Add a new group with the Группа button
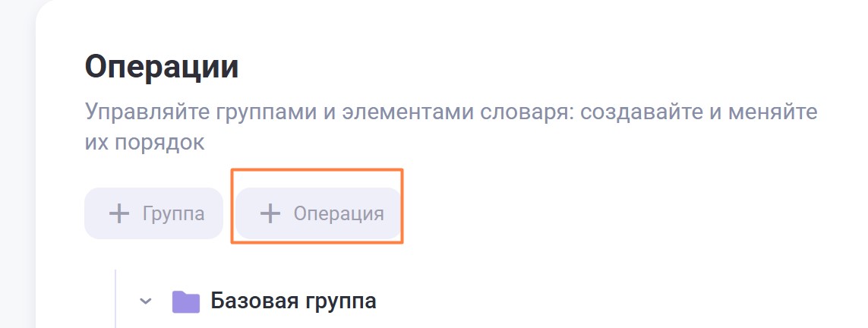The image size is (868, 328). point(153,213)
